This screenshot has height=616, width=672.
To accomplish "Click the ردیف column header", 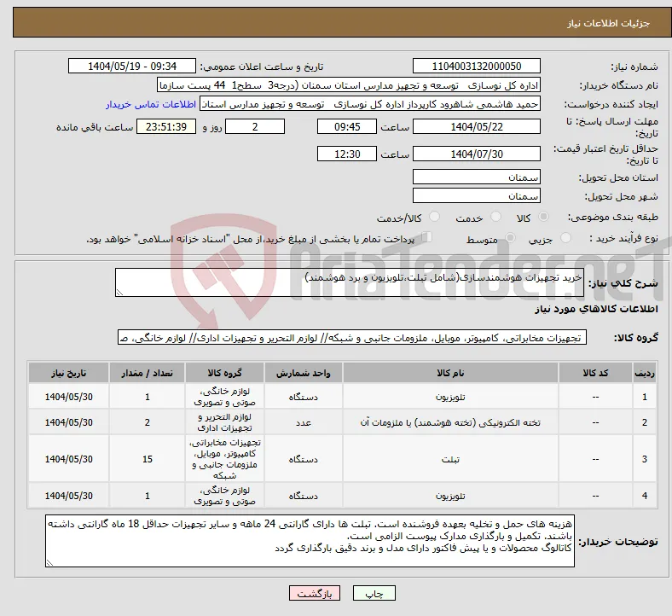I will [645, 373].
